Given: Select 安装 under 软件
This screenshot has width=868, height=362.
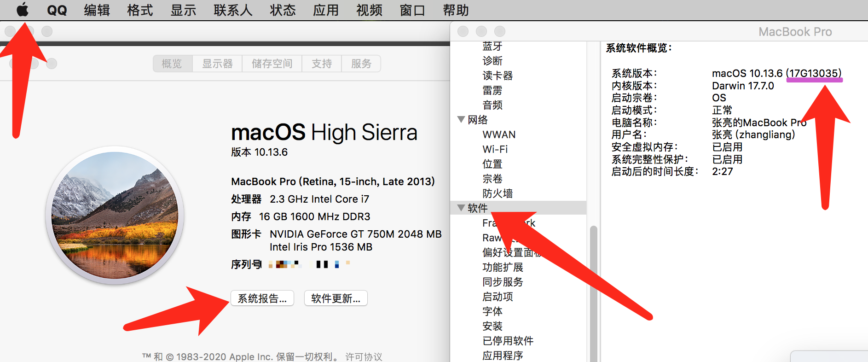Looking at the screenshot, I should point(492,326).
